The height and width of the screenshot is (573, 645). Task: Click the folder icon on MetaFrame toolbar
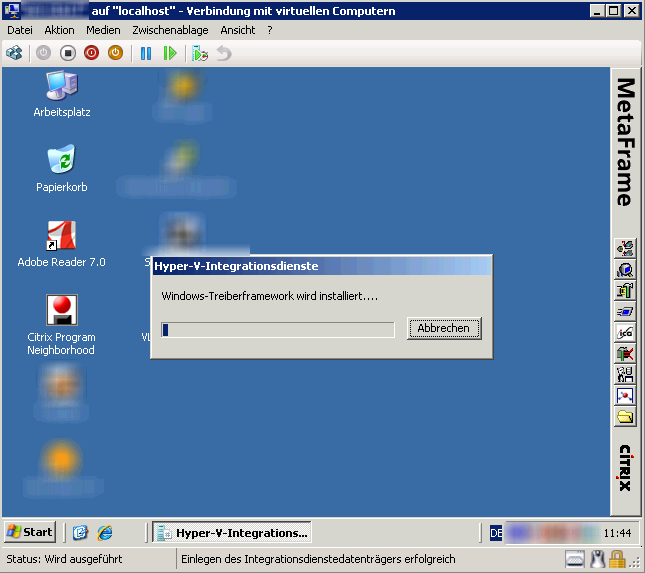625,417
